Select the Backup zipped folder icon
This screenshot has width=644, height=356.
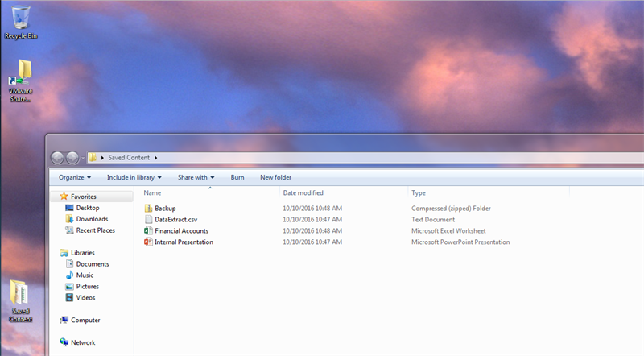tap(148, 209)
